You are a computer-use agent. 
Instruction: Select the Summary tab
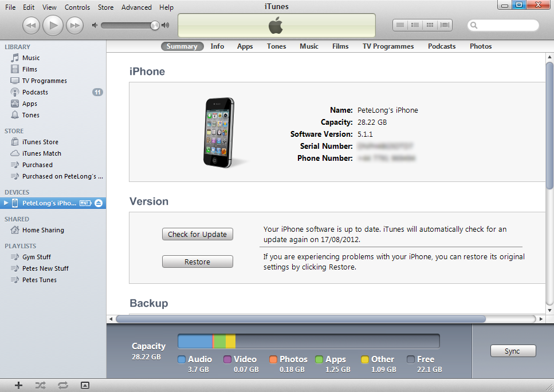pos(182,46)
